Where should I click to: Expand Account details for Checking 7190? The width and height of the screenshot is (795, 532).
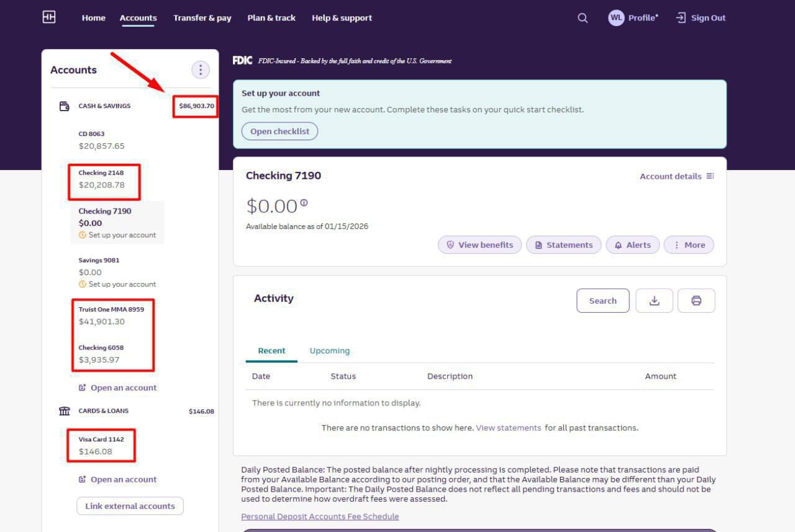676,176
